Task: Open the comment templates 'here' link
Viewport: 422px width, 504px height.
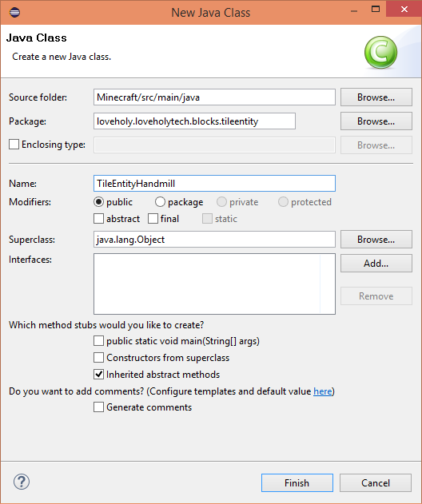Action: [323, 391]
